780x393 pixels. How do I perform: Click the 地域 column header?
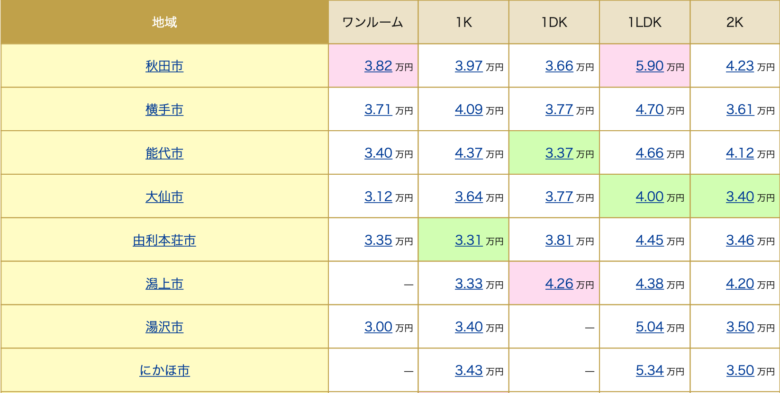(164, 22)
